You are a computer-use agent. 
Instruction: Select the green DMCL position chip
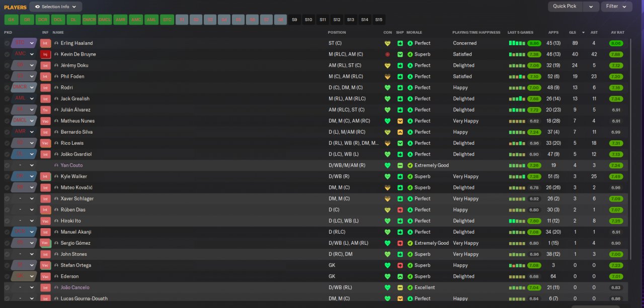coord(105,20)
